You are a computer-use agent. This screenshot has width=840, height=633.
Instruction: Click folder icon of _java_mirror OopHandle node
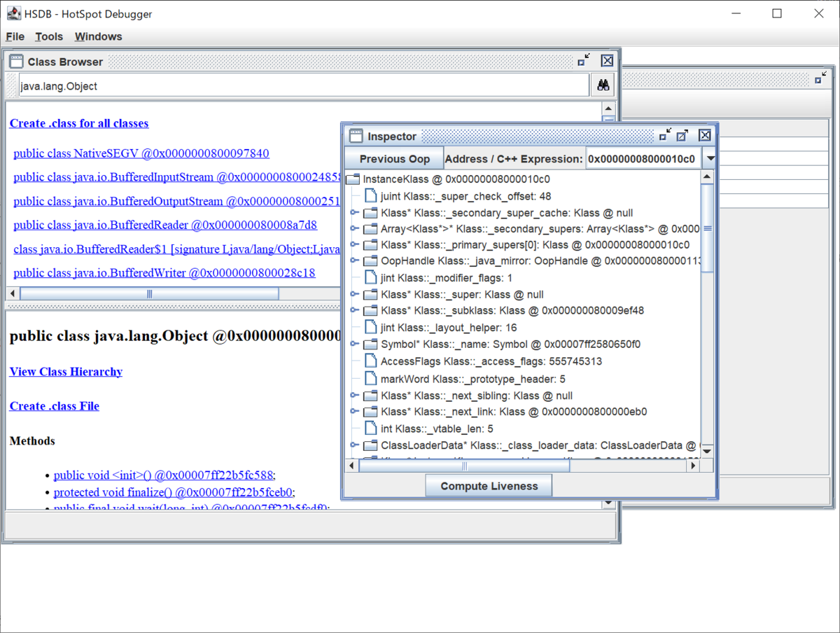tap(370, 261)
